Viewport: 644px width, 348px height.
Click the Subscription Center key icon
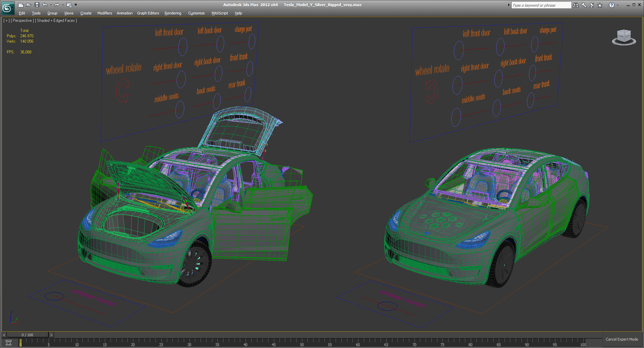pos(584,5)
